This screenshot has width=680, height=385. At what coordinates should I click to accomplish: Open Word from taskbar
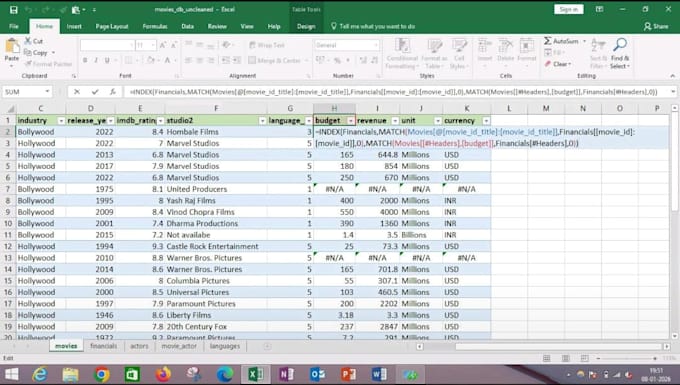click(x=379, y=374)
